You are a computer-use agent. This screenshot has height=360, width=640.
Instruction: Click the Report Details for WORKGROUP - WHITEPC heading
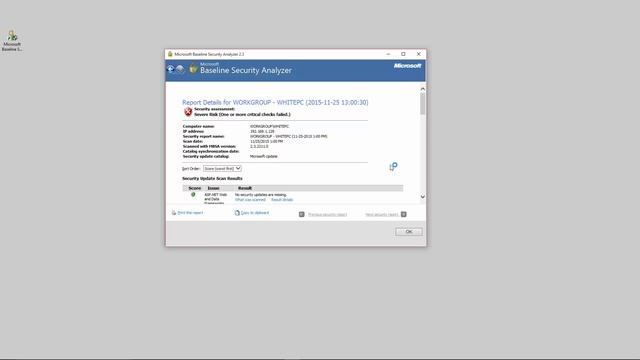[x=275, y=102]
